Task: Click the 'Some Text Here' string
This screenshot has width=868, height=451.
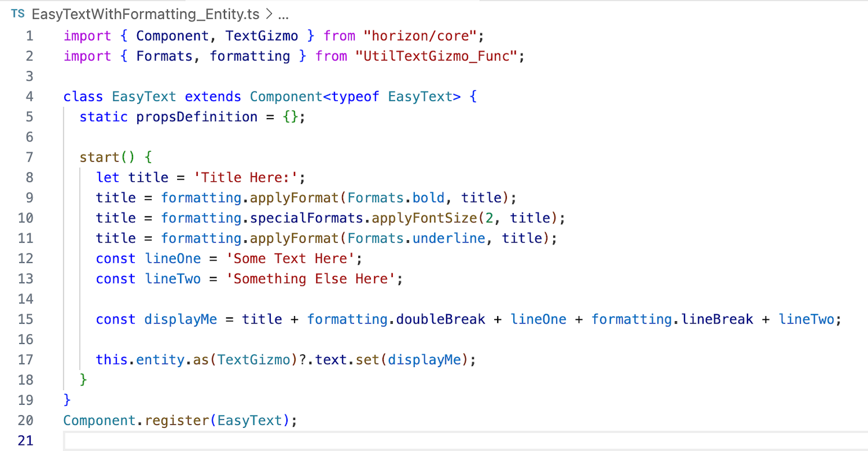Action: (290, 259)
